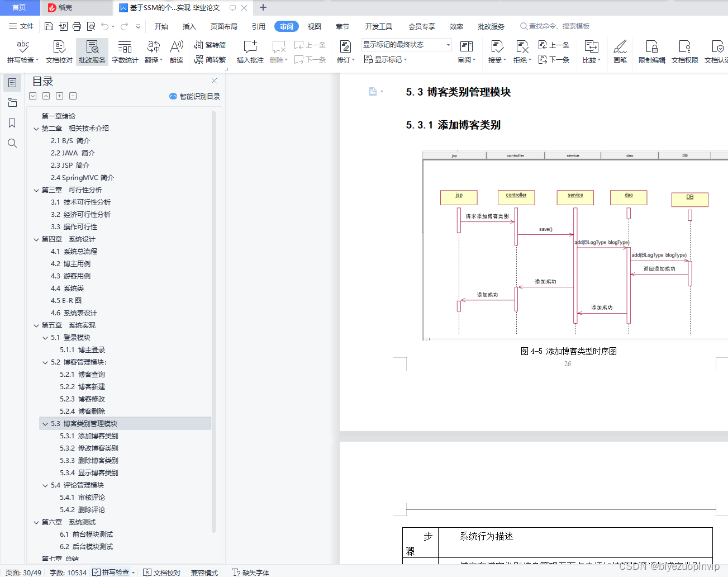Start 朗读 read aloud
This screenshot has width=728, height=577.
point(177,51)
